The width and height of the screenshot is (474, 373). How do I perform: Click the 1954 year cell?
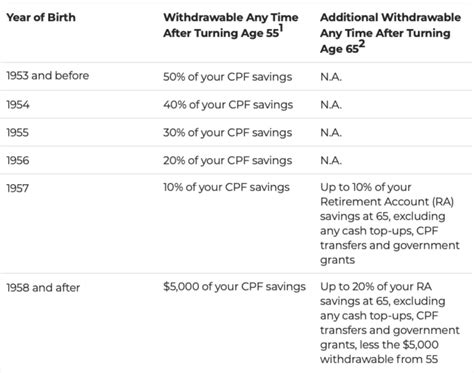(18, 105)
